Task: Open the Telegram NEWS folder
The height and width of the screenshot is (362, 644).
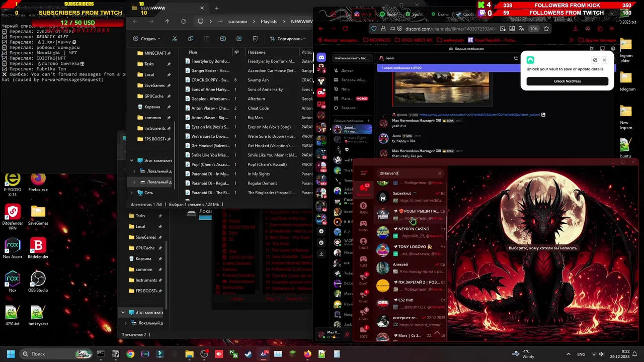Action: (363, 226)
